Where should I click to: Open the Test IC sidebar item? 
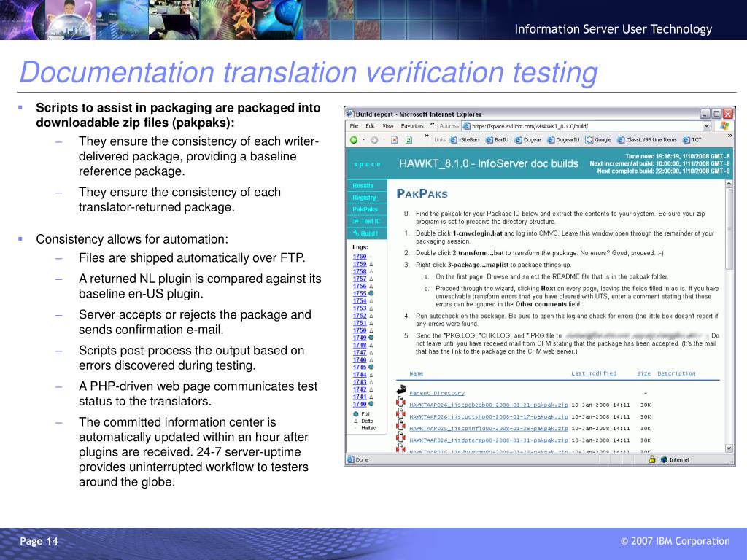(366, 222)
